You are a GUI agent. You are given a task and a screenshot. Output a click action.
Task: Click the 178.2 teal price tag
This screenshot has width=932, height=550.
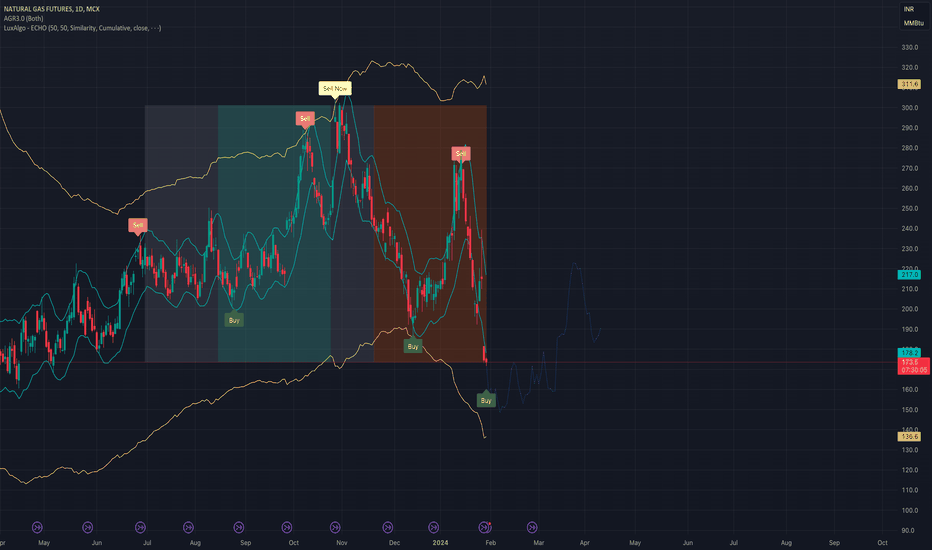(909, 353)
